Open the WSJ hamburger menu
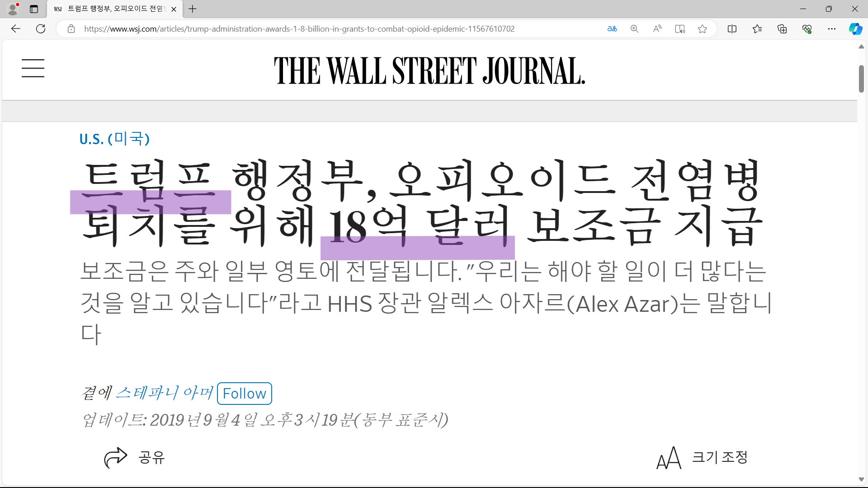The width and height of the screenshot is (868, 488). (33, 68)
